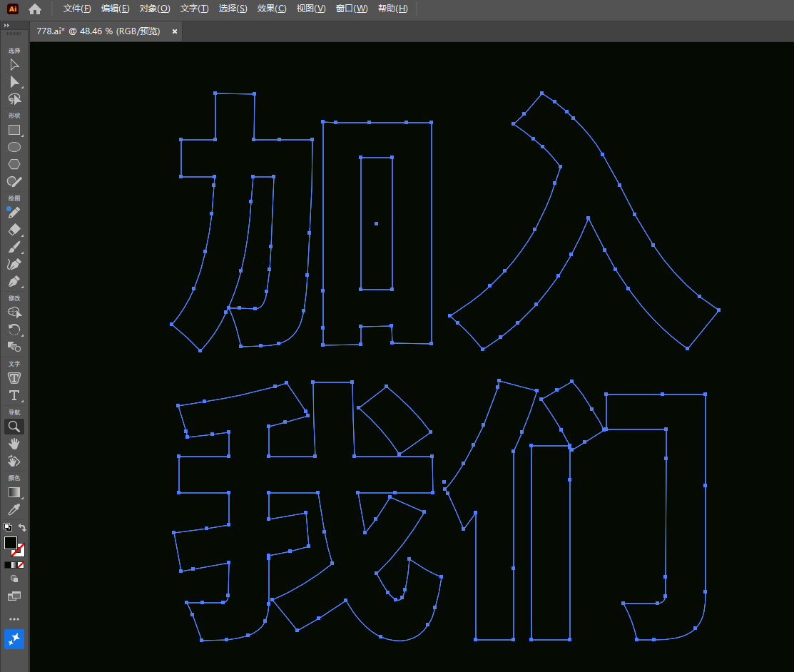The image size is (794, 672).
Task: Click the Stroke none swatch
Action: click(x=19, y=550)
